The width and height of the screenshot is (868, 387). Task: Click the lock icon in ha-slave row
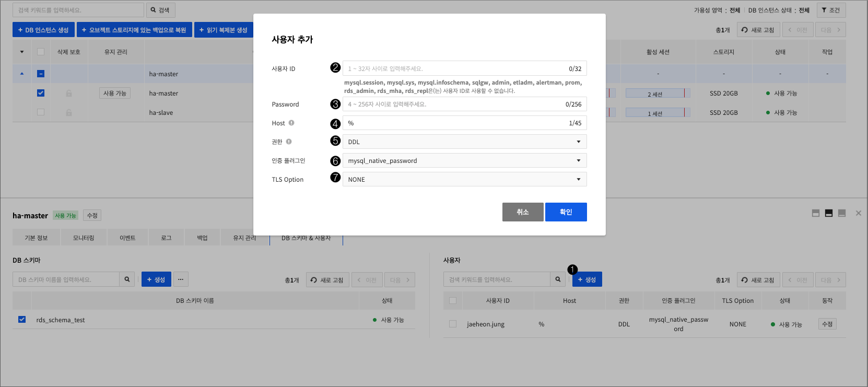[69, 113]
